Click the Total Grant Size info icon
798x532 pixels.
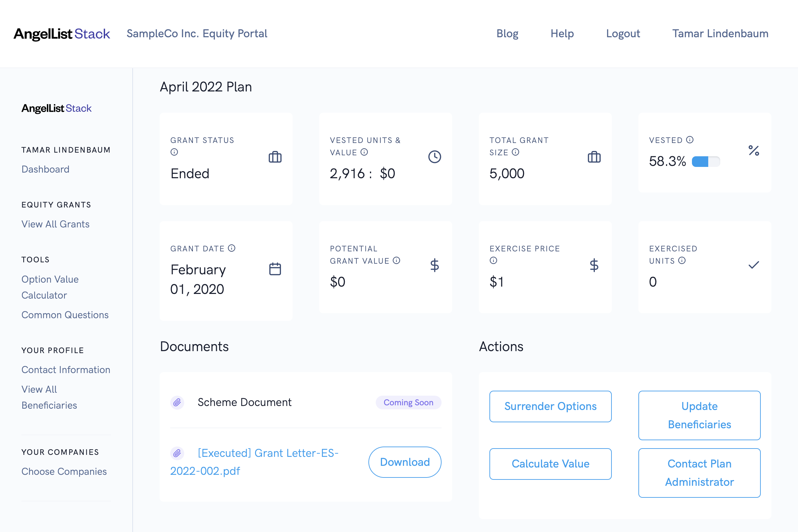(x=515, y=152)
